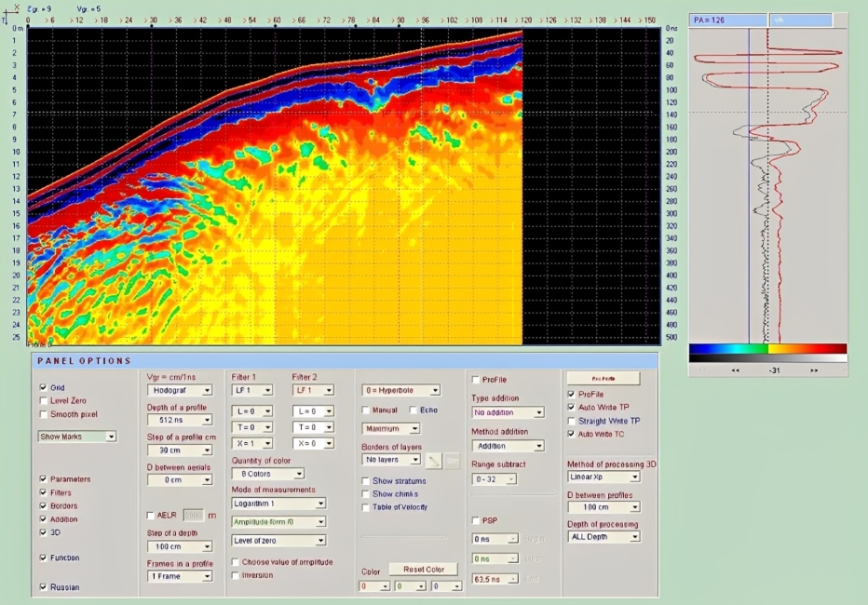Image resolution: width=868 pixels, height=605 pixels.
Task: Open the Frames in a profile dropdown
Action: tap(180, 577)
